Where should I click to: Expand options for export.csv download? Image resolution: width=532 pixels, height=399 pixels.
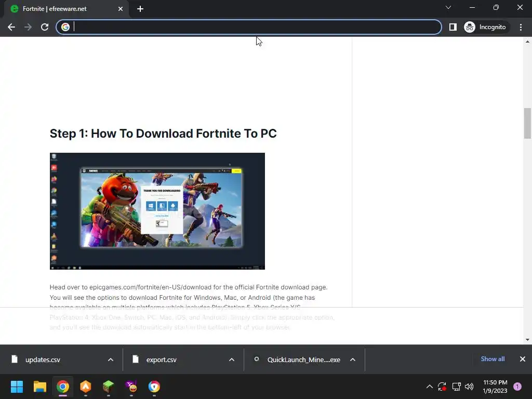[232, 360]
